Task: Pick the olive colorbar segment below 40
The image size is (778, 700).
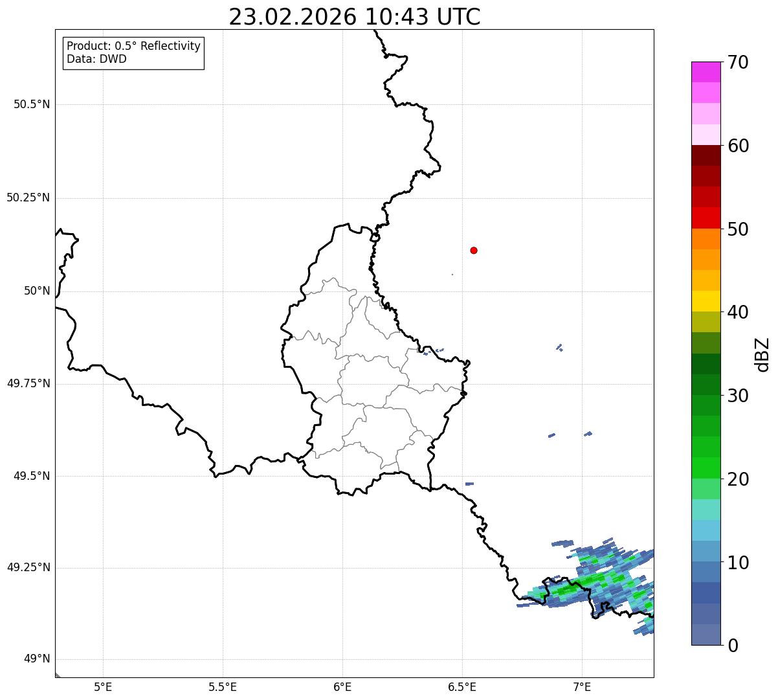Action: (x=706, y=322)
